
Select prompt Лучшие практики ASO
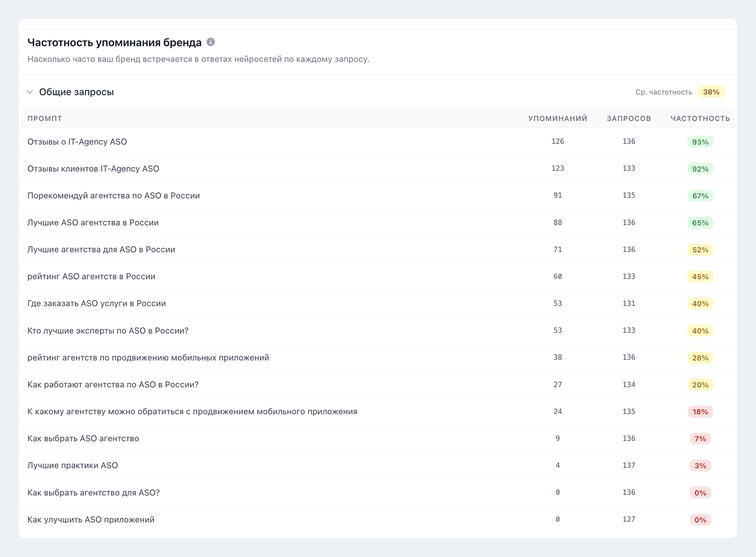72,465
